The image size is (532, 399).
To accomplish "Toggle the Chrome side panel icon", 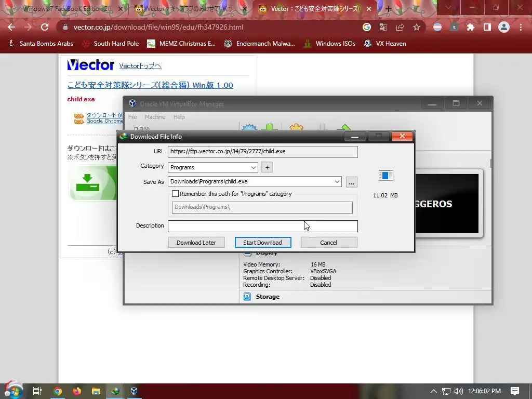I will tap(487, 27).
